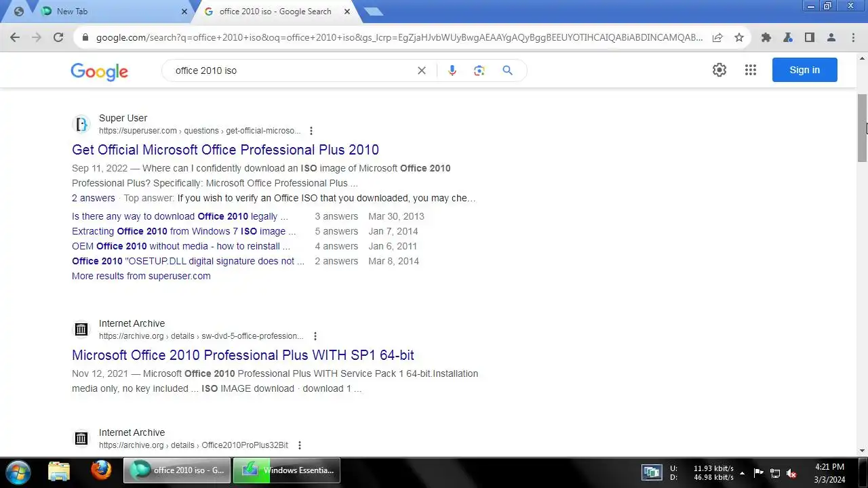Show hidden tray icons arrow
This screenshot has width=868, height=488.
point(742,473)
